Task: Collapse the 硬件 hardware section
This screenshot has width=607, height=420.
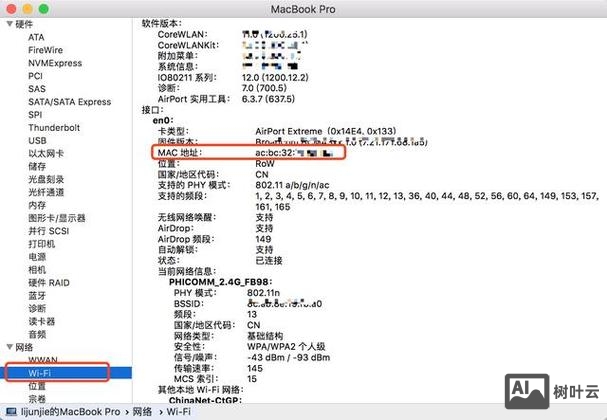Action: tap(10, 24)
